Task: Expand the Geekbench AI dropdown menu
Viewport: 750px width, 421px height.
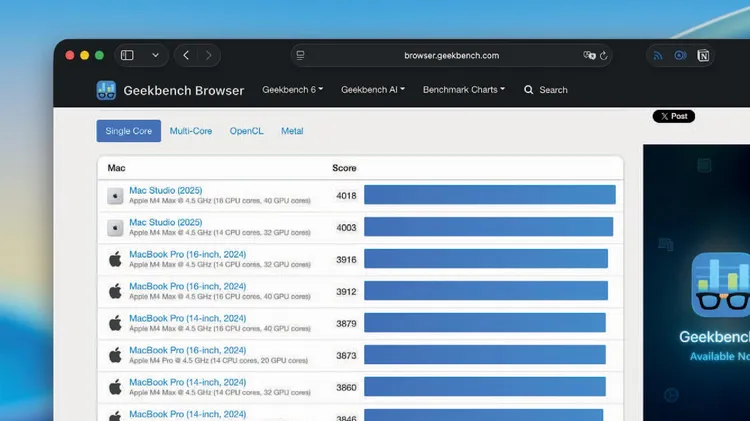Action: click(x=372, y=90)
